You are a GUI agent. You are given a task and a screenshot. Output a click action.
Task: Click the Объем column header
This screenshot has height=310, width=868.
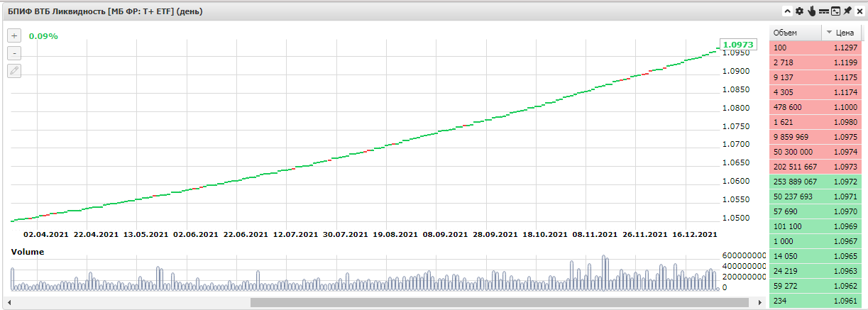793,33
